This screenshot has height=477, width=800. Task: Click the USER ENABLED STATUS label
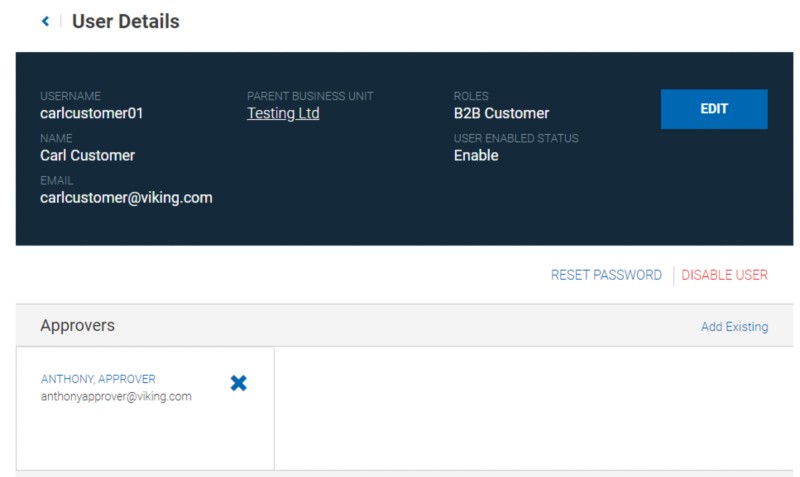[516, 138]
